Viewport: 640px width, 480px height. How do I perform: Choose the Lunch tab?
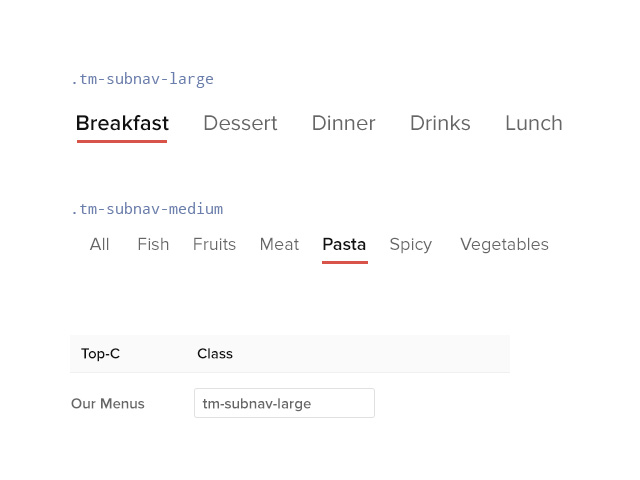pos(533,123)
